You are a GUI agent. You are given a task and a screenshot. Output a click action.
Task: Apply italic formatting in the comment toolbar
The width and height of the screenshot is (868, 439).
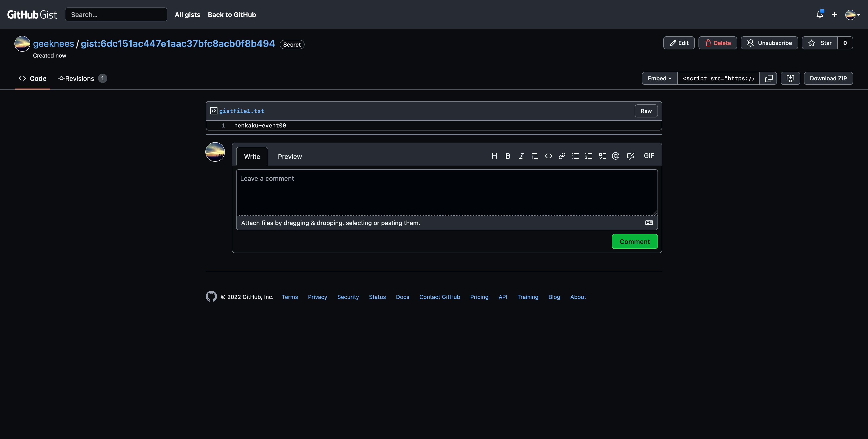pyautogui.click(x=521, y=156)
